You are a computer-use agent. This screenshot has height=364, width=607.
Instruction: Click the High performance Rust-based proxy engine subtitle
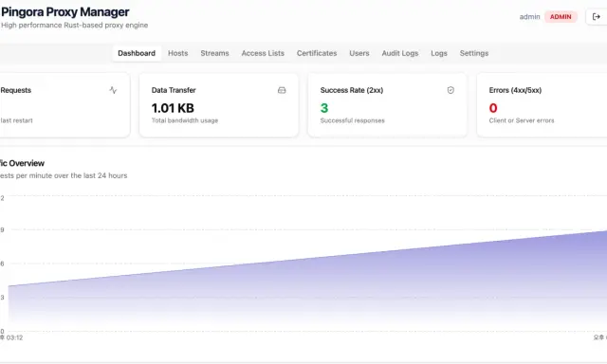(74, 26)
